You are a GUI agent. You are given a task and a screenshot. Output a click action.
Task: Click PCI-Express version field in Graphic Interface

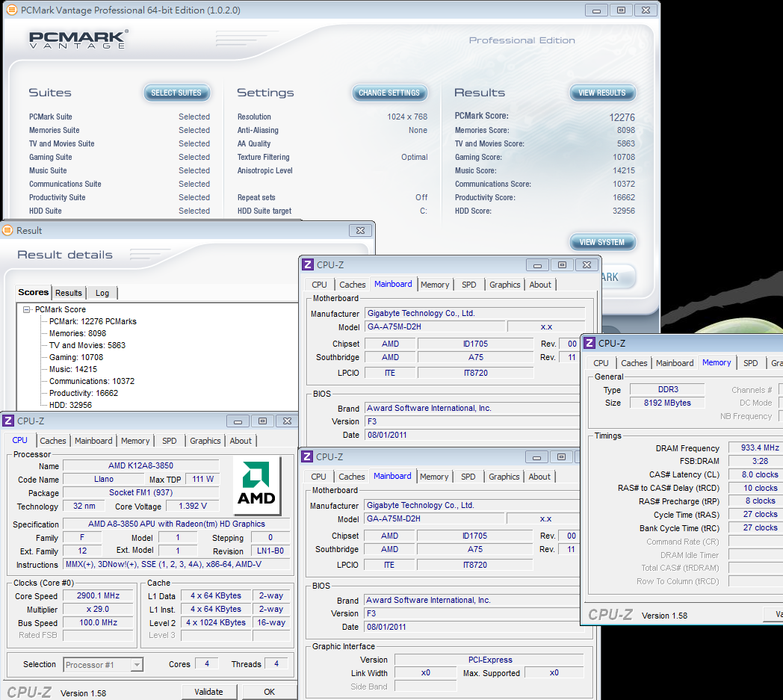[490, 660]
